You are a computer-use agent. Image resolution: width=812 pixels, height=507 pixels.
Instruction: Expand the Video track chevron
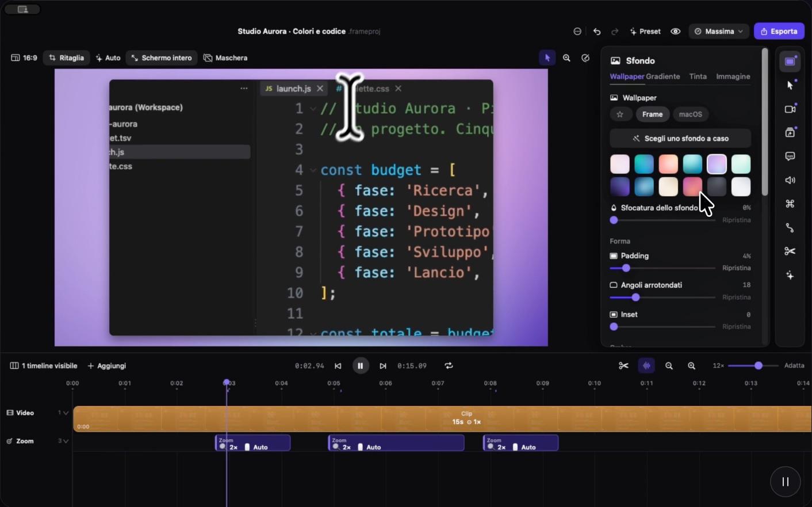point(66,413)
